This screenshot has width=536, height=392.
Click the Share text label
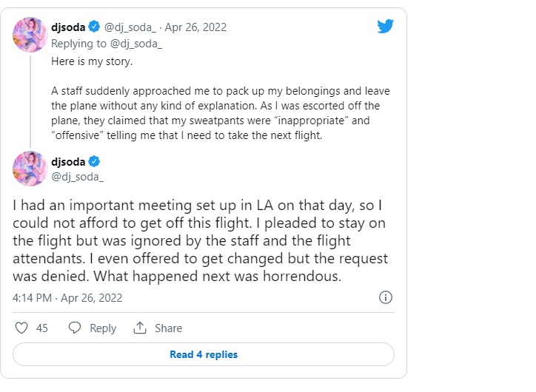pyautogui.click(x=168, y=328)
